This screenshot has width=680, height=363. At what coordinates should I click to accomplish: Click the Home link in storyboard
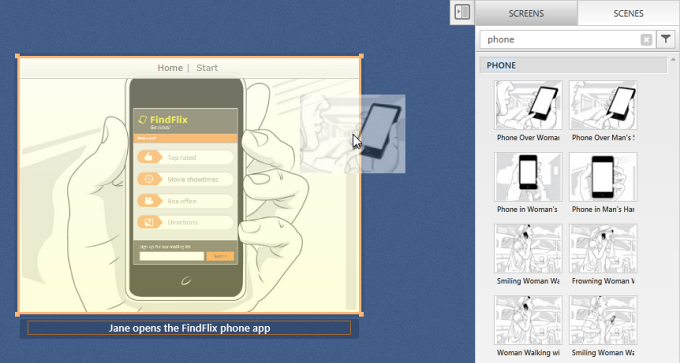coord(170,68)
